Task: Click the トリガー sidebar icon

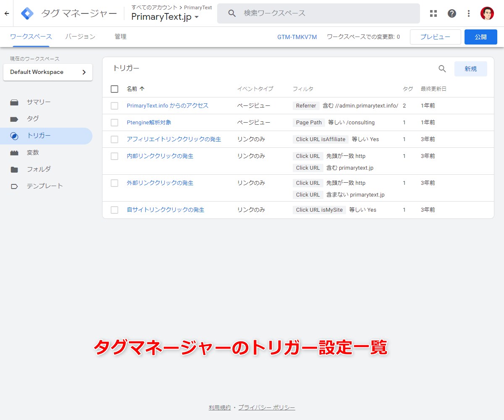Action: (14, 136)
